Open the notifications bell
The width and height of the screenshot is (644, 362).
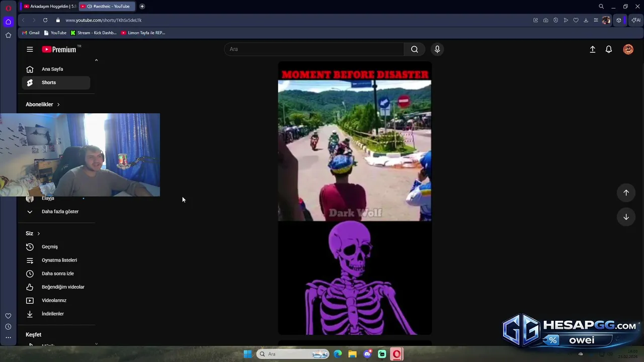point(609,49)
